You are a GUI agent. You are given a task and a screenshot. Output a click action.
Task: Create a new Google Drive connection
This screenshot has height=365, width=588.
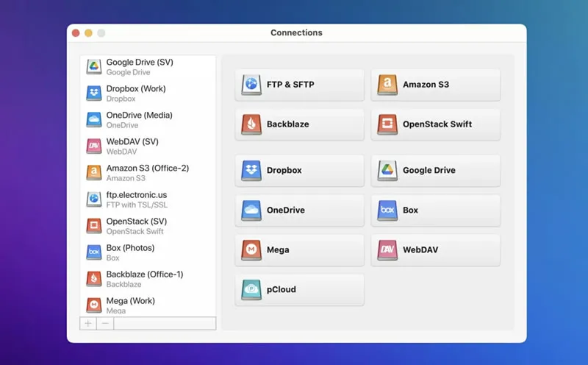(x=435, y=171)
